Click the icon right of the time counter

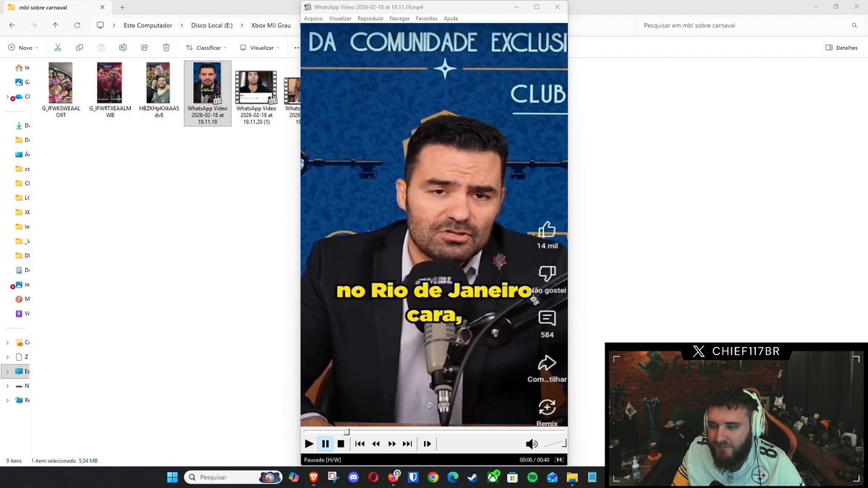point(559,460)
